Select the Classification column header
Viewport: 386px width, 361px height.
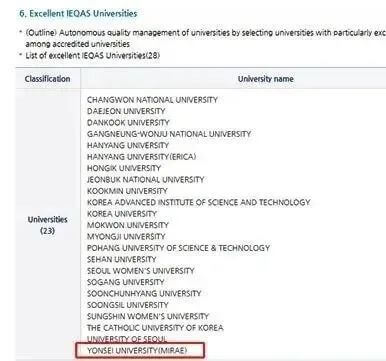click(x=47, y=79)
